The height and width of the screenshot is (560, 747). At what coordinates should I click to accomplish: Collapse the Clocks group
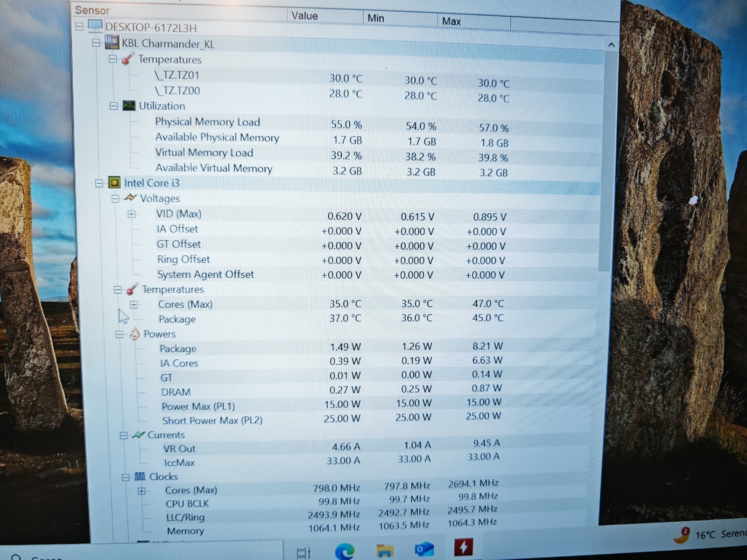coord(126,477)
